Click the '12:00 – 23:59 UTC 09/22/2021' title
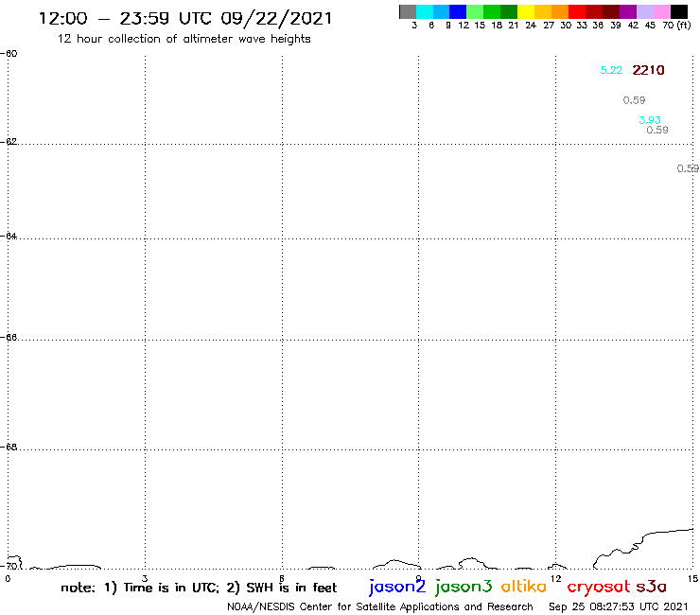 (x=185, y=18)
